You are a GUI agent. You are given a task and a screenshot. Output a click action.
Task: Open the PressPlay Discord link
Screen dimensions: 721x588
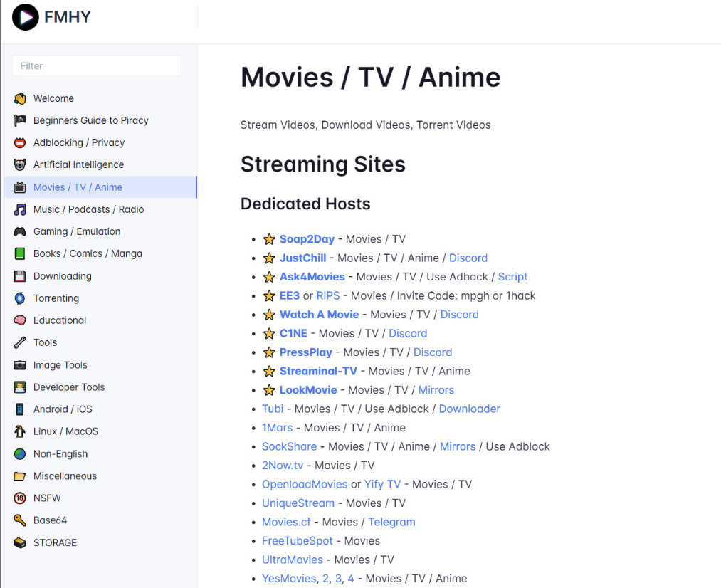[x=433, y=352]
